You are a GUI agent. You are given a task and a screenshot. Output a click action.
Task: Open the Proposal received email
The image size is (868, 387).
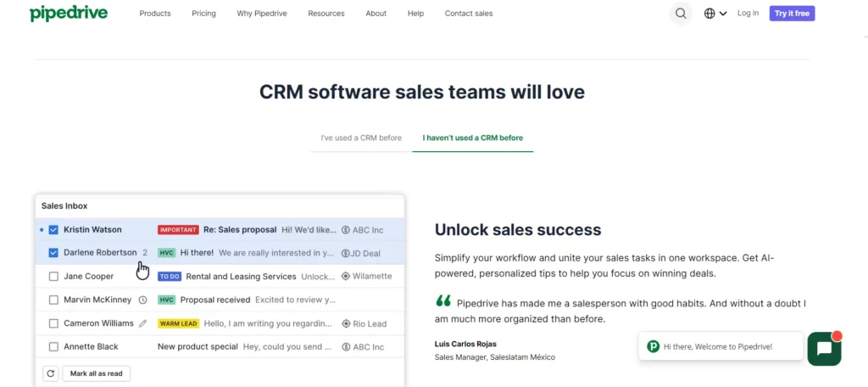(x=215, y=300)
